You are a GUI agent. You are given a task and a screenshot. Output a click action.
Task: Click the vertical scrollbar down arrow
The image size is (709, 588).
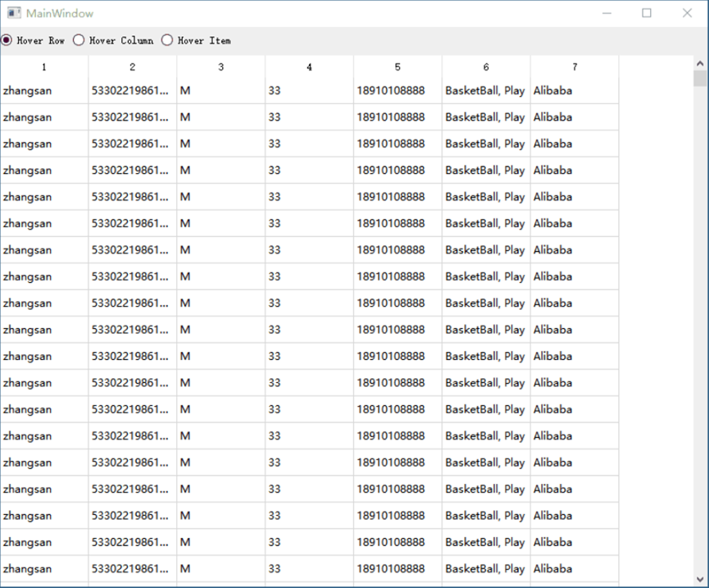700,580
